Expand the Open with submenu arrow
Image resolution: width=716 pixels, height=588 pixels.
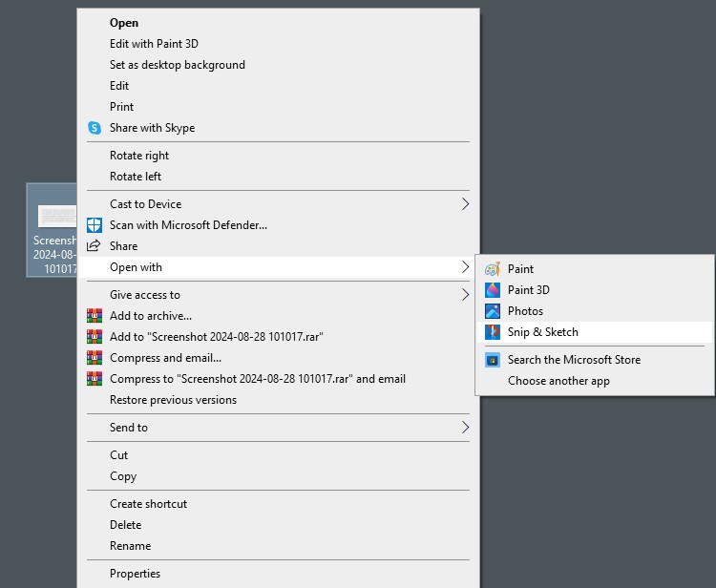click(x=465, y=267)
